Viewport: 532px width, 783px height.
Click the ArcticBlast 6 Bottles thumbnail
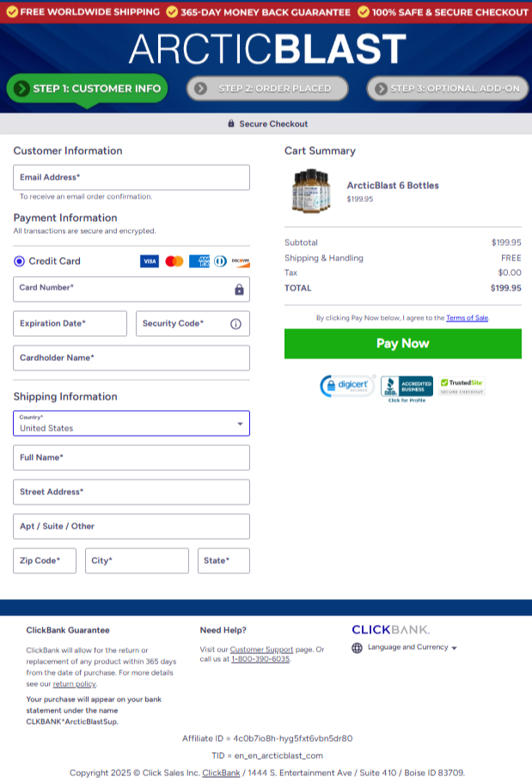(x=310, y=191)
